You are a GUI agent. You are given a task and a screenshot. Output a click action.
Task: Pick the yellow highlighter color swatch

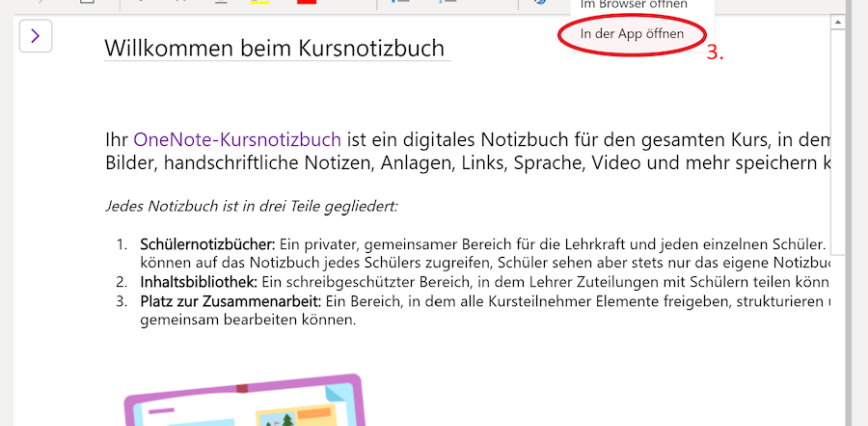coord(259,3)
